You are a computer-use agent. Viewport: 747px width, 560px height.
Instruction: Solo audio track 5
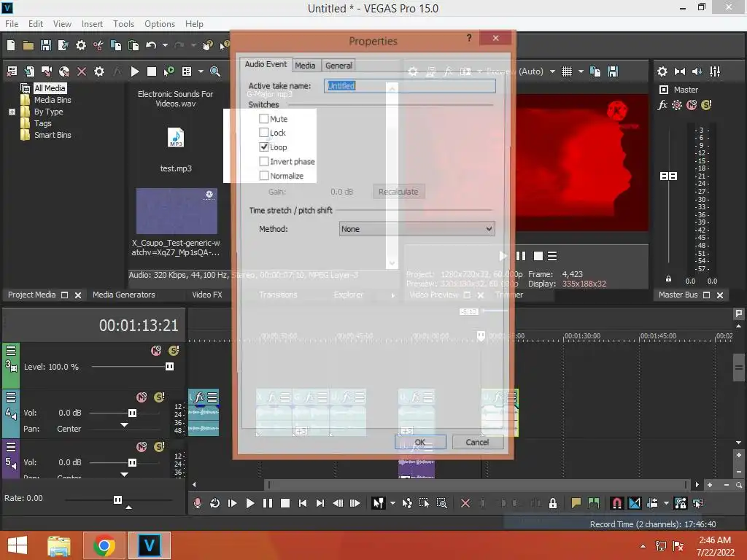pyautogui.click(x=159, y=447)
